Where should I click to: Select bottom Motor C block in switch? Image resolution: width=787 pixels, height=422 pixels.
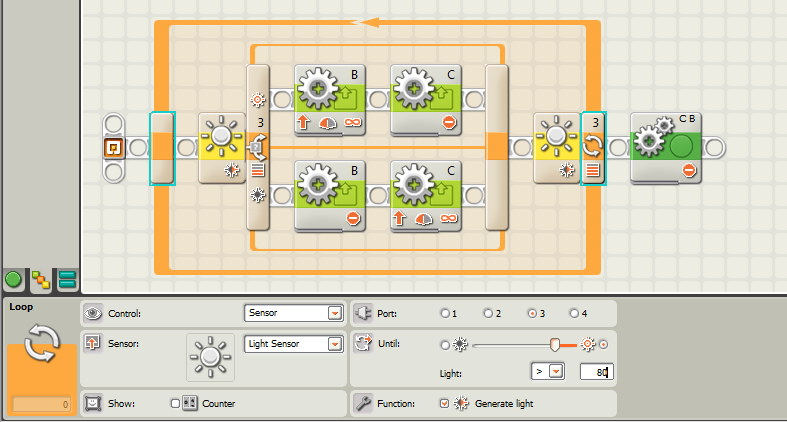click(x=424, y=195)
